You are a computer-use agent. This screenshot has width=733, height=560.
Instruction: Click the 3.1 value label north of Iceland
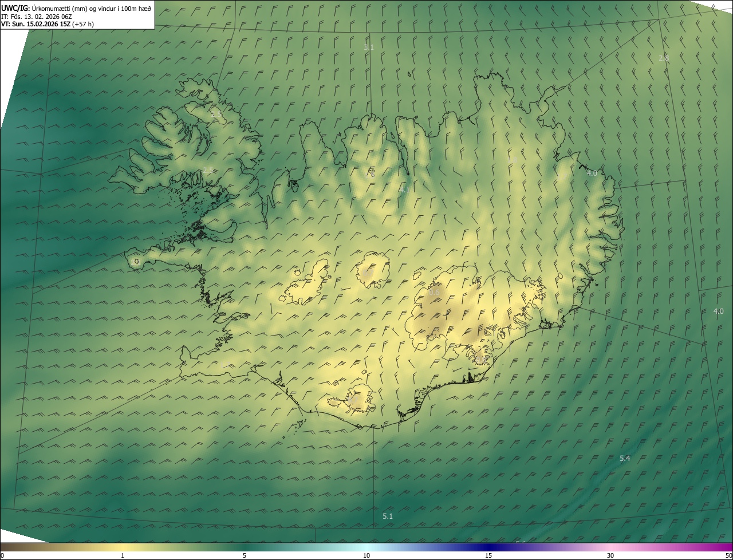(x=369, y=47)
